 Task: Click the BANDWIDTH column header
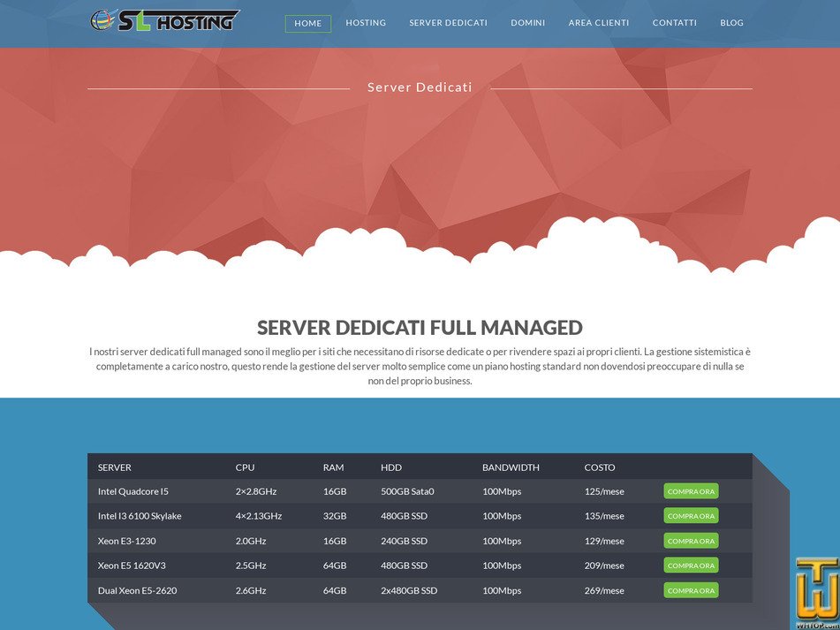[x=511, y=467]
